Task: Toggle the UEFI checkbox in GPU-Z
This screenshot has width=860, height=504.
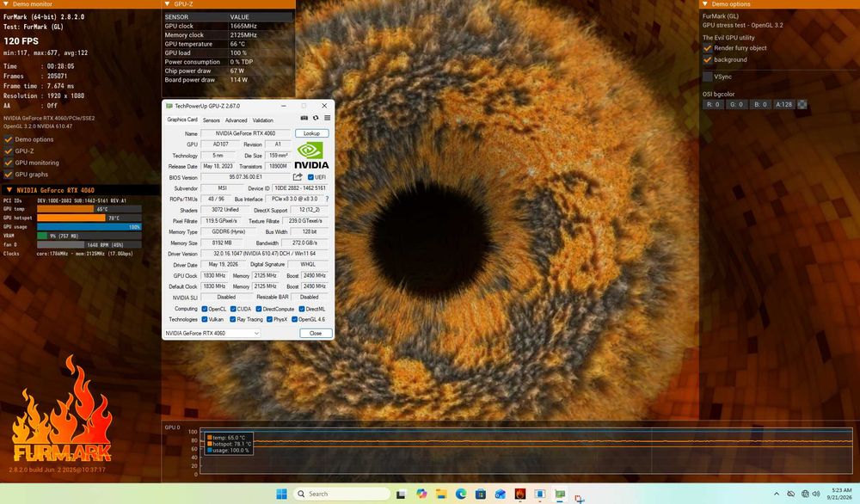Action: (310, 177)
